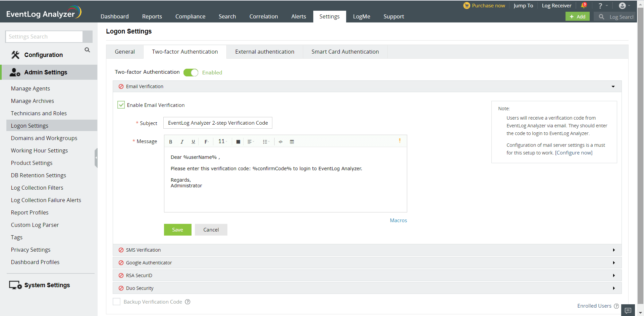Viewport: 644px width, 316px height.
Task: Open the External authentication tab
Action: tap(265, 52)
